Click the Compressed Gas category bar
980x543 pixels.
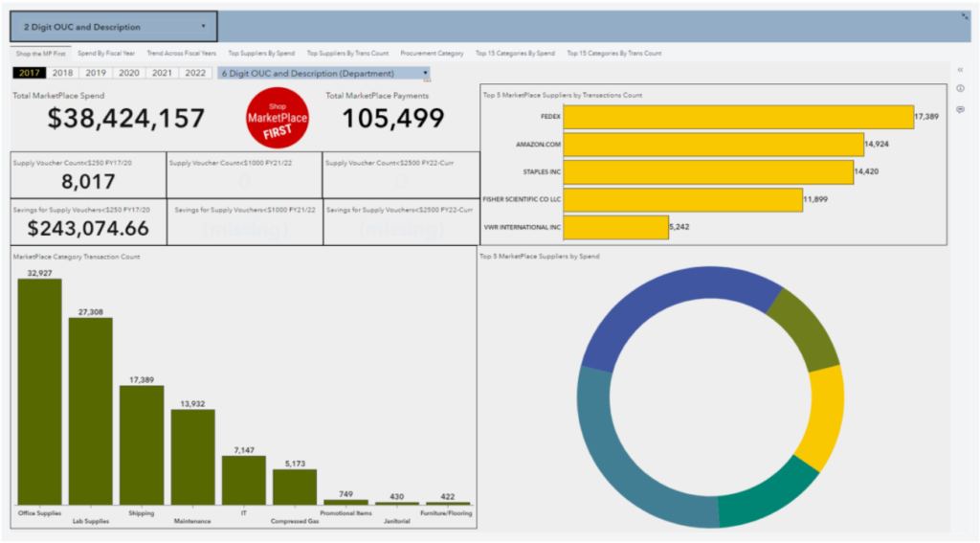click(x=295, y=486)
